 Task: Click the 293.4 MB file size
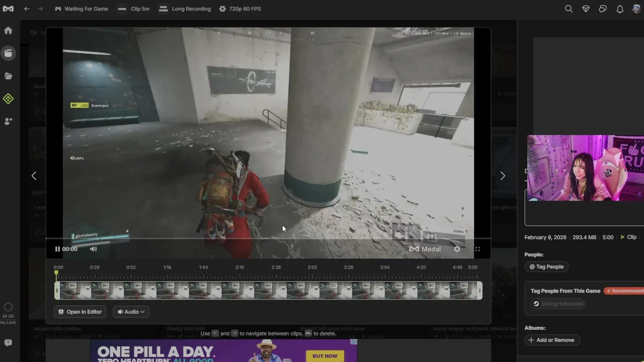pyautogui.click(x=584, y=237)
